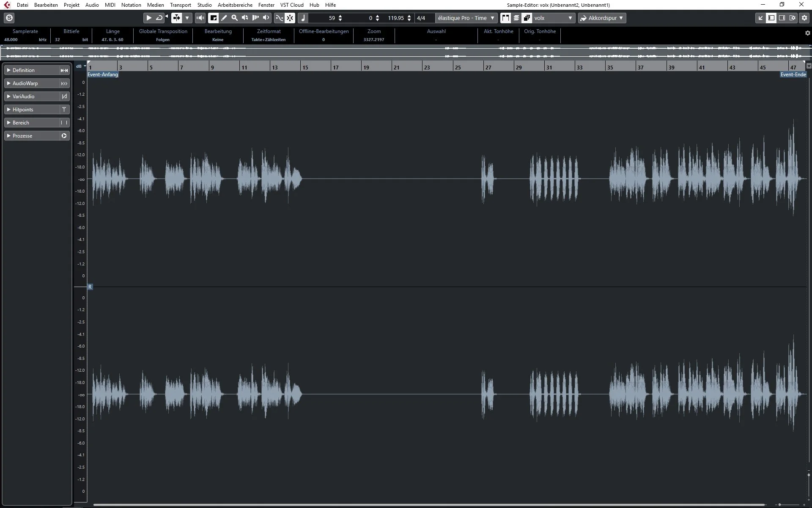The image size is (812, 508).
Task: Toggle left zone visibility
Action: [x=771, y=18]
